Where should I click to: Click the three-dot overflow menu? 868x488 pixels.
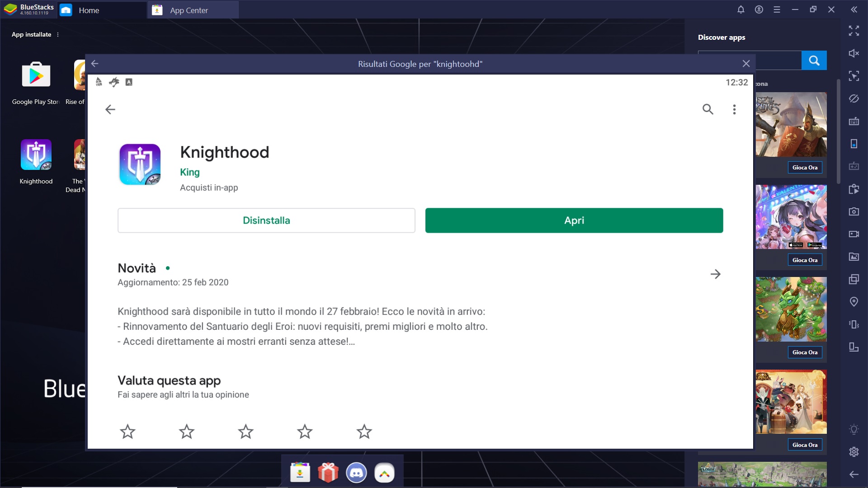736,109
